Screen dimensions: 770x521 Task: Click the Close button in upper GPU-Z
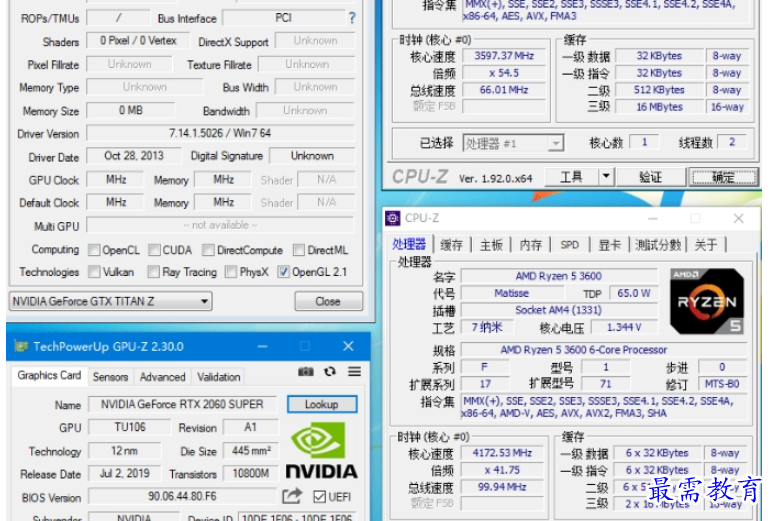pyautogui.click(x=329, y=301)
